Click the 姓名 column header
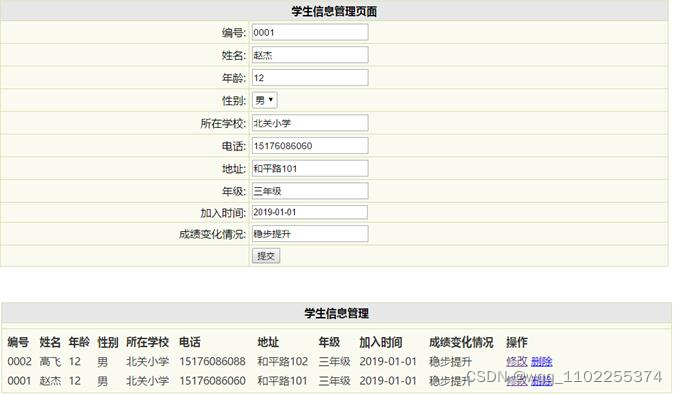The height and width of the screenshot is (394, 678). tap(50, 342)
